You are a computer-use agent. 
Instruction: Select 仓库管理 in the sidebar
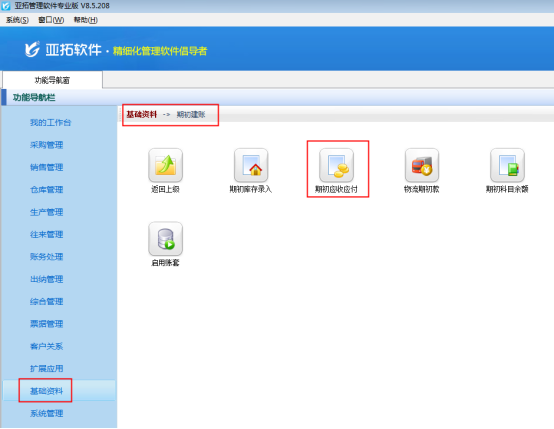(x=47, y=190)
